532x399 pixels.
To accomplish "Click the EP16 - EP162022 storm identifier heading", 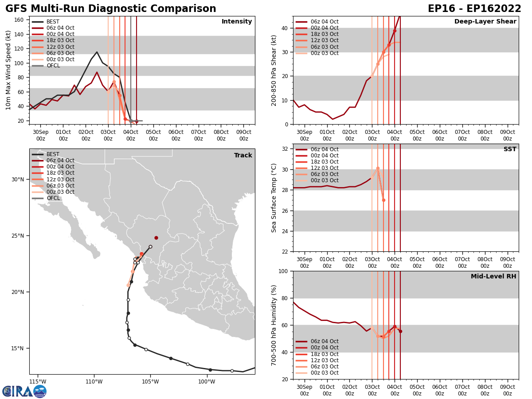I will click(474, 9).
